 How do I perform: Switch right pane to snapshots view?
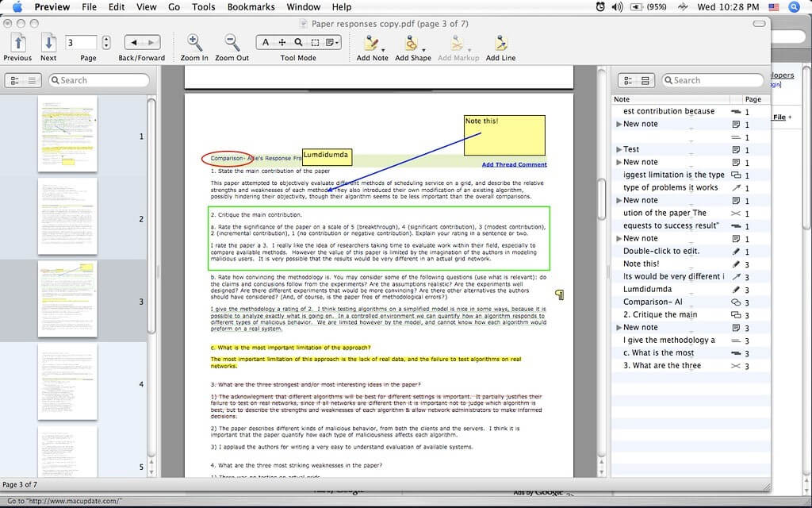(645, 80)
